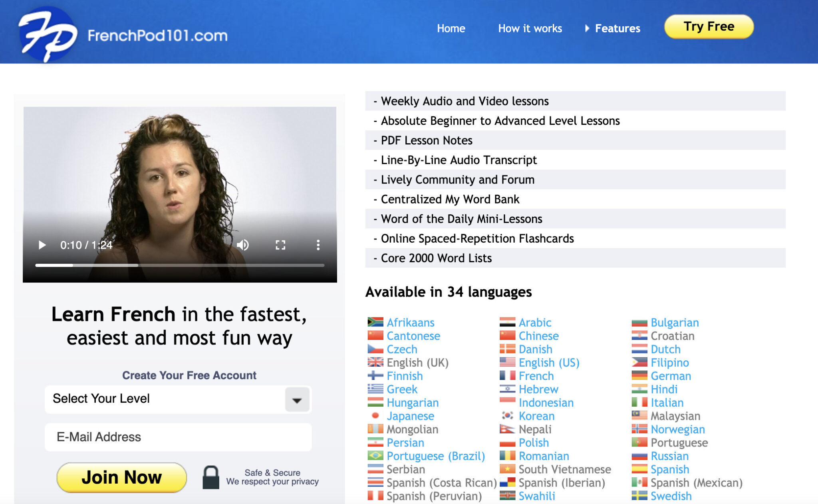Click 'Centralized My Word Bank' row

[575, 199]
